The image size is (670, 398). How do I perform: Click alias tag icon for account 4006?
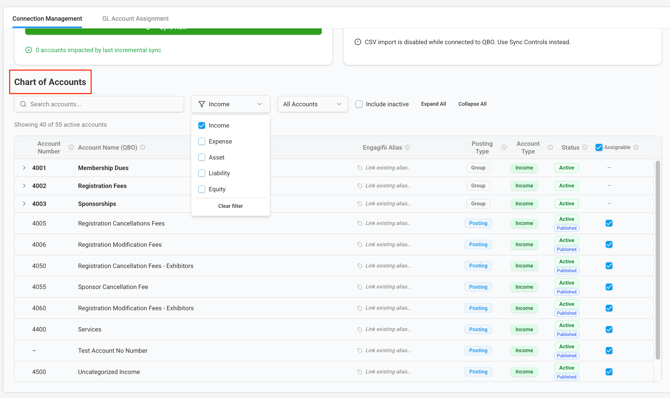pos(360,245)
